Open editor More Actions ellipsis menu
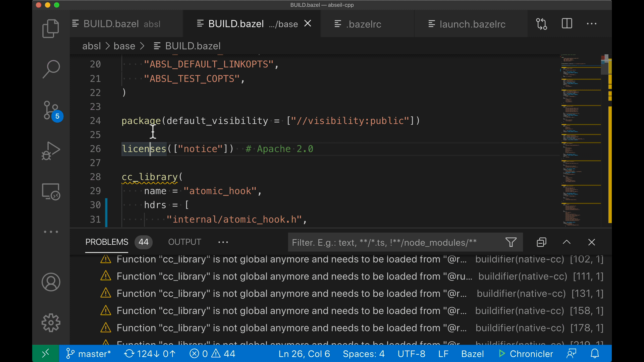 (592, 24)
